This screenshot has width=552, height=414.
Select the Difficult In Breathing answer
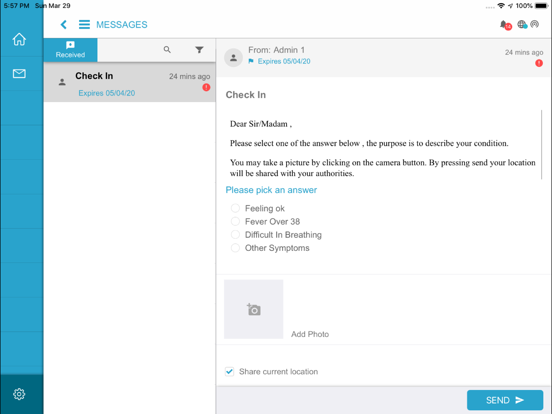(x=235, y=234)
